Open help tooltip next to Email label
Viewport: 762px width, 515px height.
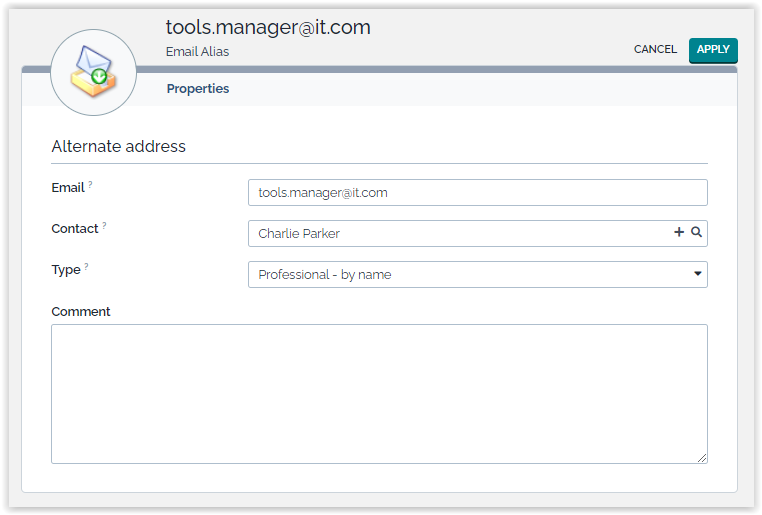[90, 184]
